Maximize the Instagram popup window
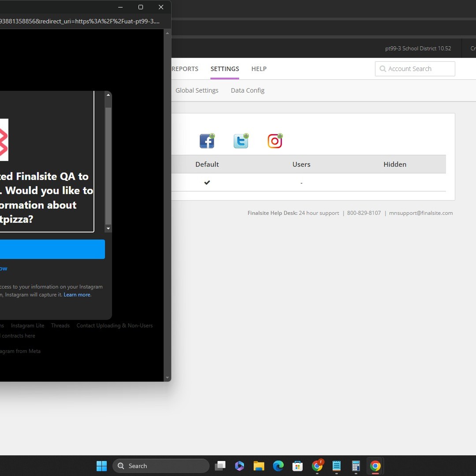Viewport: 476px width, 476px height. point(141,7)
